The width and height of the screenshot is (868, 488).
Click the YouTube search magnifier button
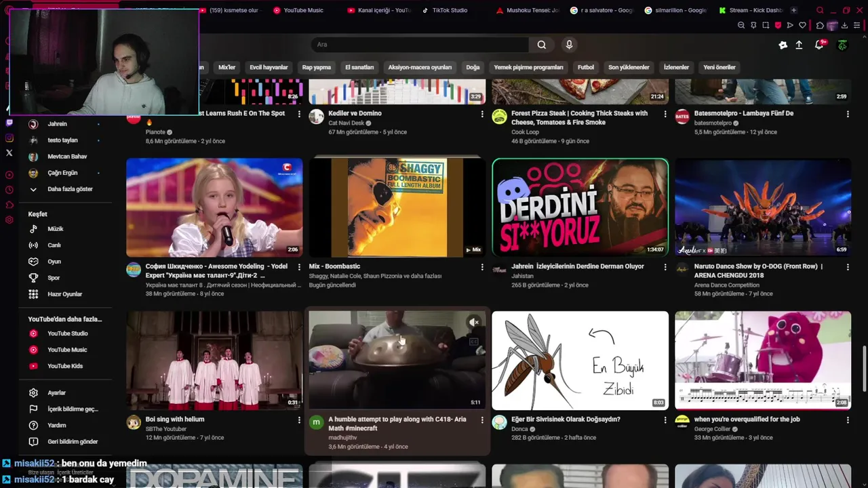[541, 45]
